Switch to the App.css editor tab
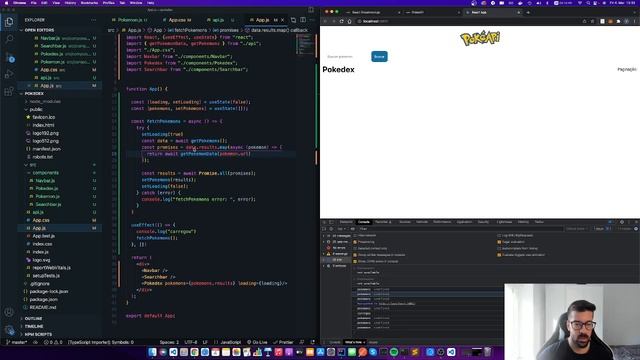 point(180,20)
